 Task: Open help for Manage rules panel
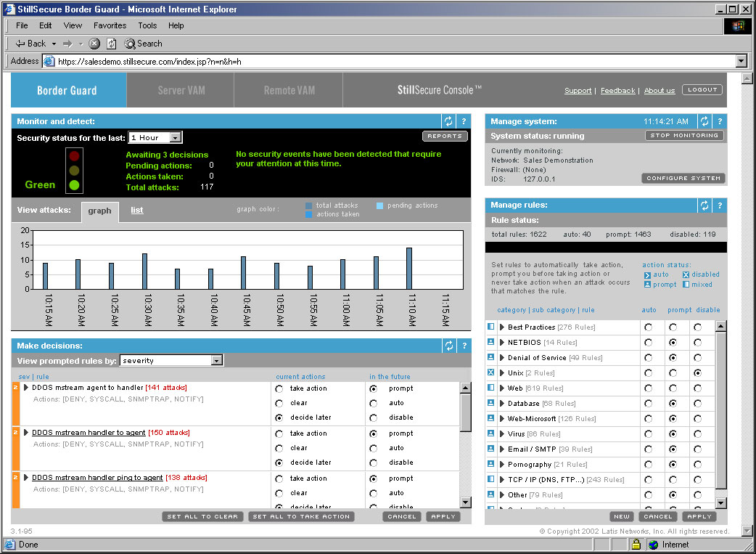pyautogui.click(x=719, y=205)
